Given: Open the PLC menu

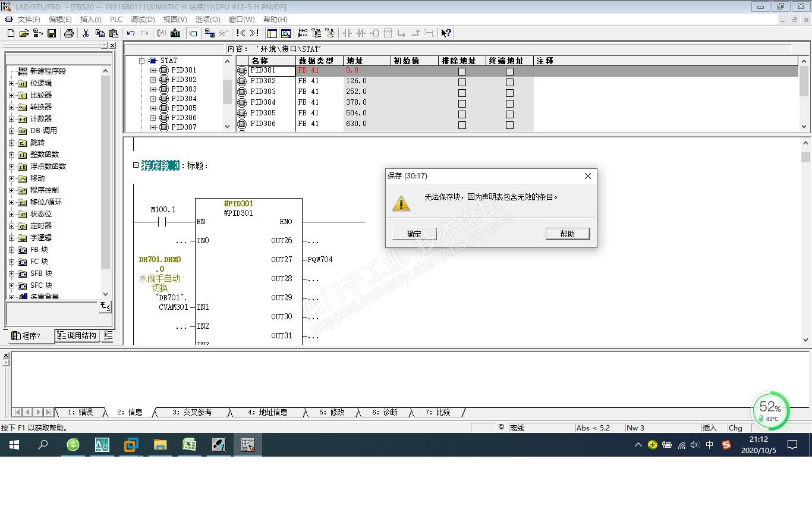Looking at the screenshot, I should click(116, 20).
